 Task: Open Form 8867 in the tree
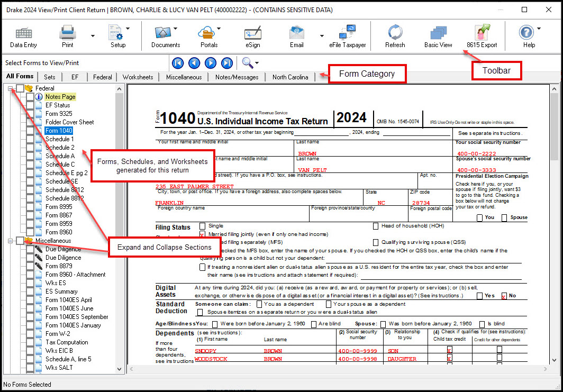coord(59,215)
